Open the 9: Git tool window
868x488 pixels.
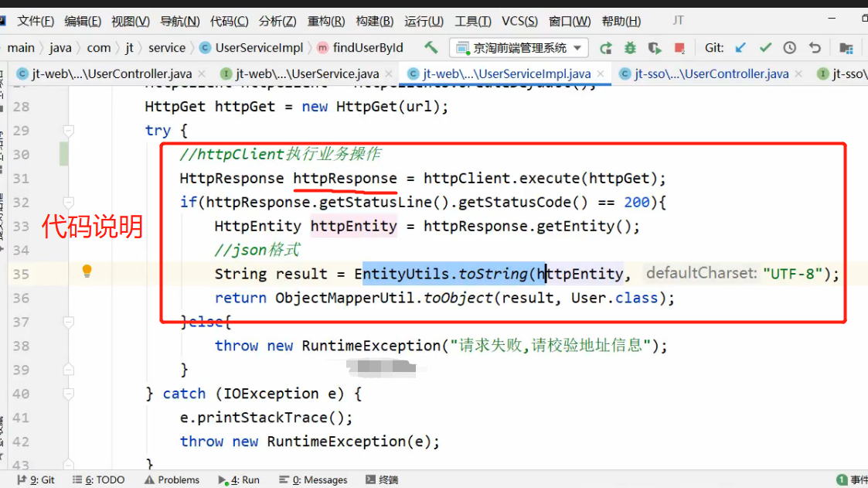click(36, 479)
